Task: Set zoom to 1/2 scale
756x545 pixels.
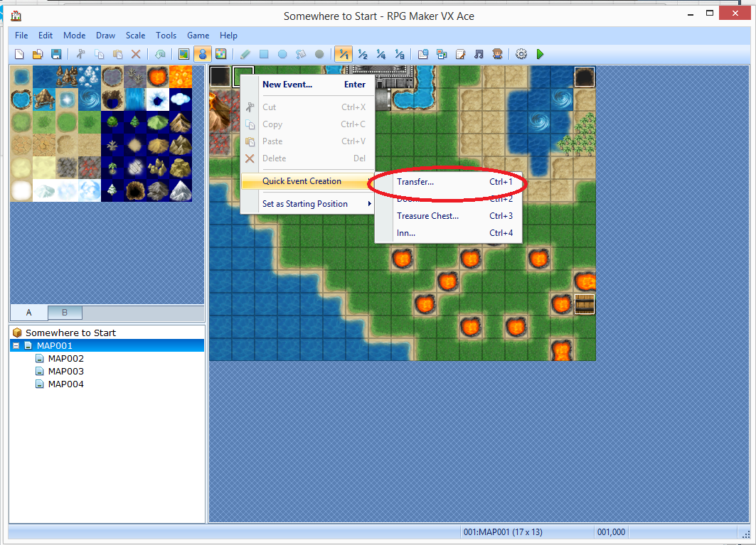Action: 363,54
